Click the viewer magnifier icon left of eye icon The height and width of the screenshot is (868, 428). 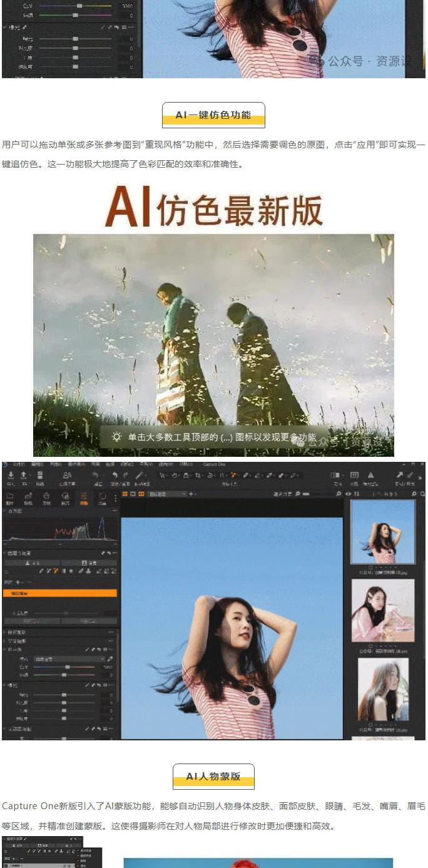click(x=339, y=494)
